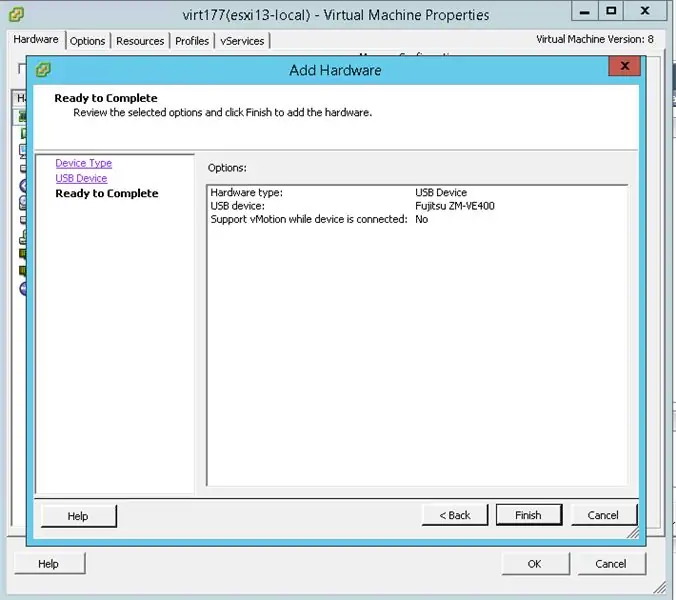Screen dimensions: 676x600
Task: Click Cancel in Virtual Machine Properties window
Action: click(611, 564)
